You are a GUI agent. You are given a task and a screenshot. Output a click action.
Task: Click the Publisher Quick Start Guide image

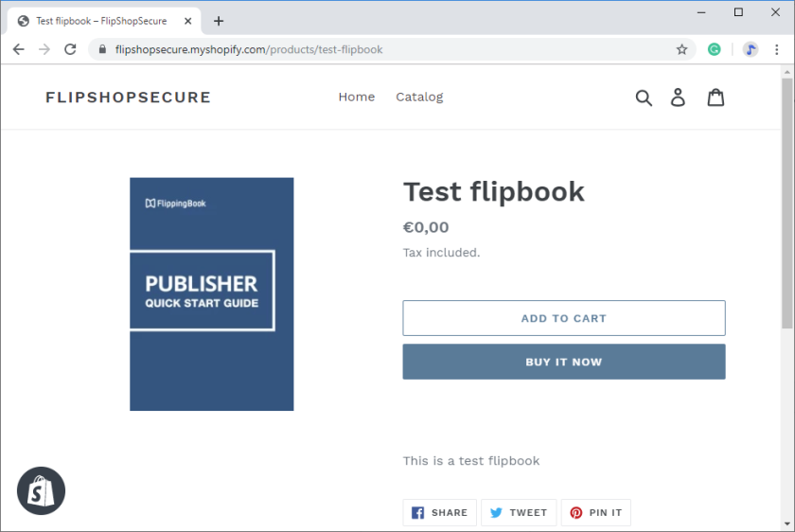(x=211, y=294)
